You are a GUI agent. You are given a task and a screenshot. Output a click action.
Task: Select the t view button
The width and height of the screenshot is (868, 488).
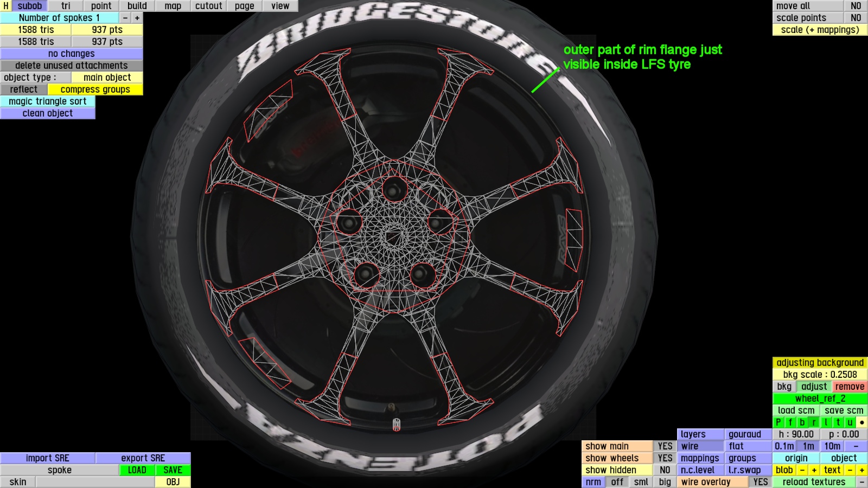click(838, 422)
